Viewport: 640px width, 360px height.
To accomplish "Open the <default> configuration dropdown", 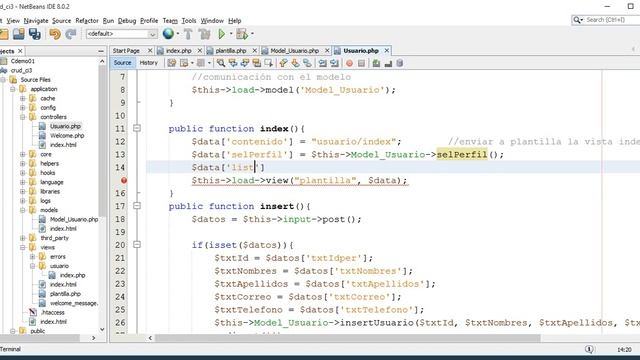I will pyautogui.click(x=121, y=34).
